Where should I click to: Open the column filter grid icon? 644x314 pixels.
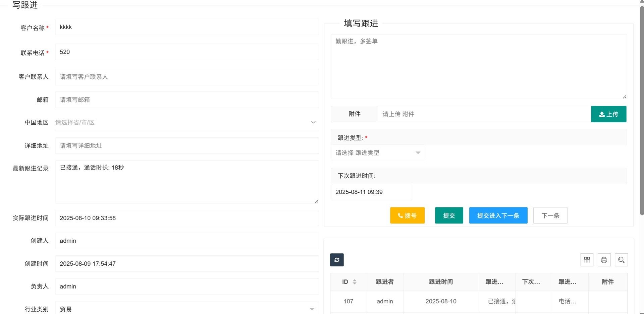(x=587, y=260)
